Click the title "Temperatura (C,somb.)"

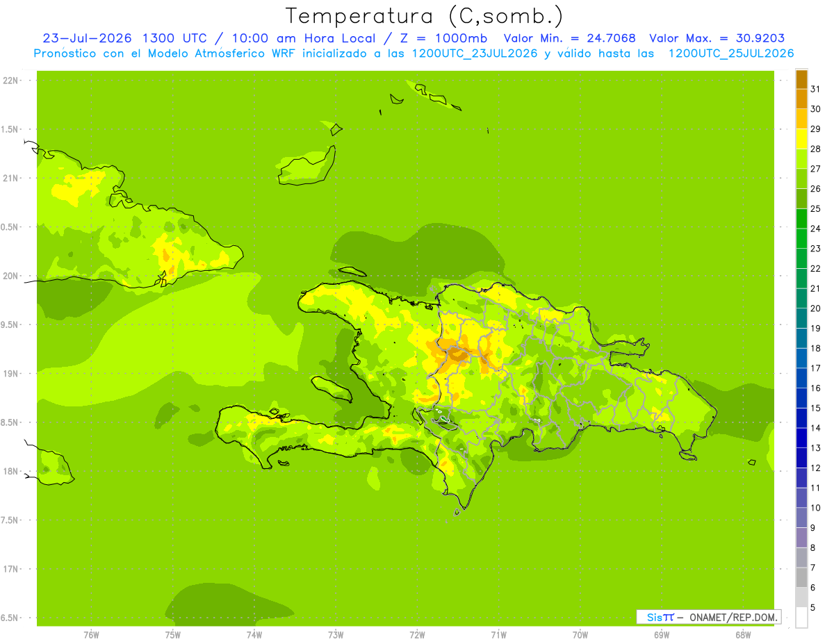(x=425, y=16)
